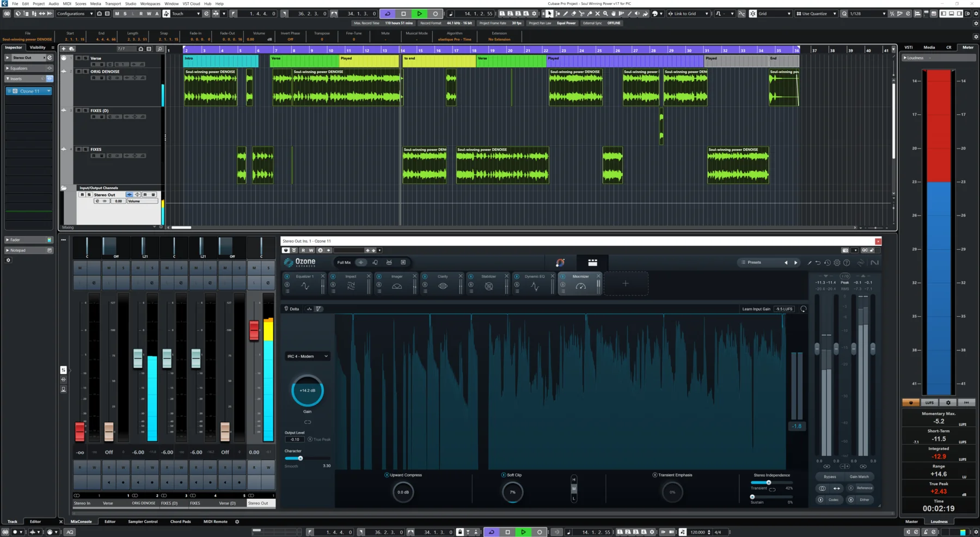Click record button in top transport

[435, 14]
